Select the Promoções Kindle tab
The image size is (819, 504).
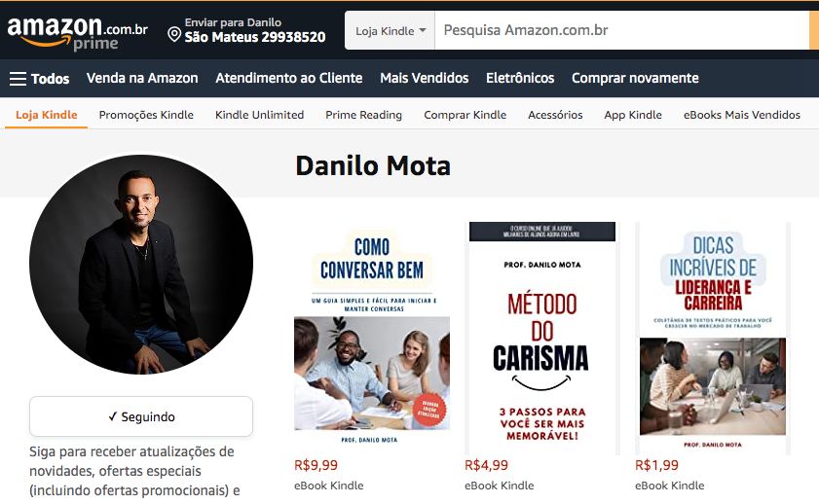click(146, 115)
